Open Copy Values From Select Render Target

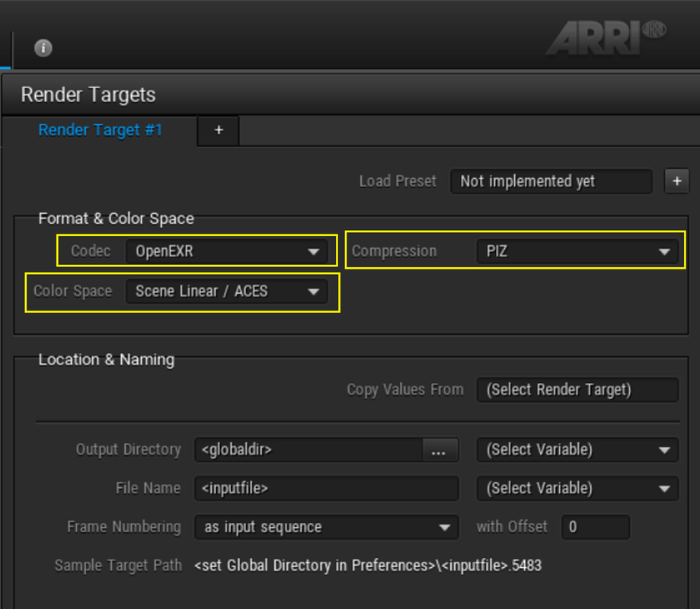577,390
